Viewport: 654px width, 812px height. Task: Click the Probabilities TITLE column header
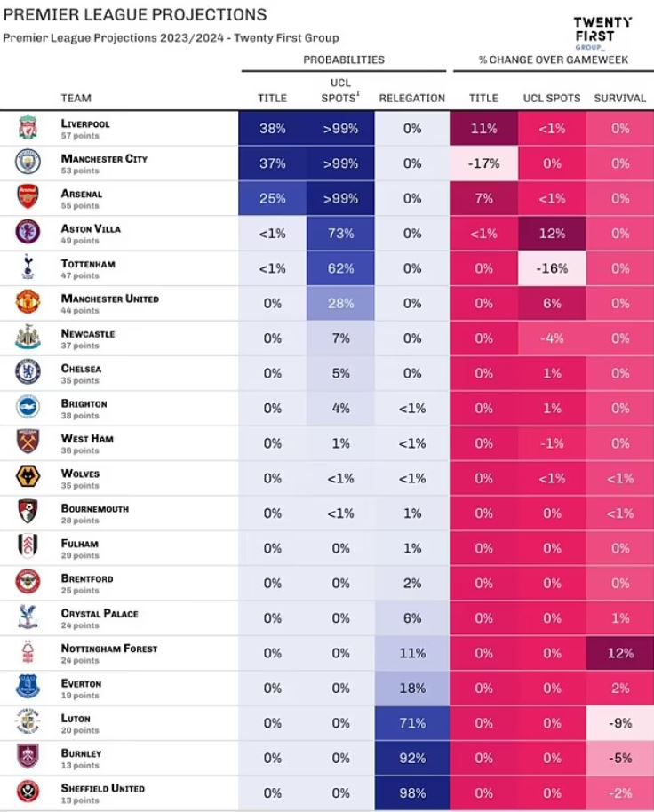tap(272, 98)
